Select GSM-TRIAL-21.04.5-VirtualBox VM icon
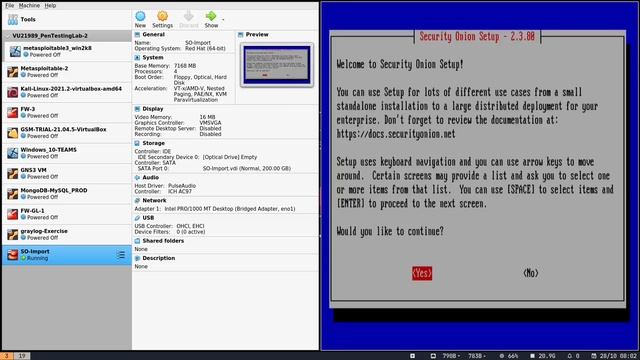 (13, 133)
